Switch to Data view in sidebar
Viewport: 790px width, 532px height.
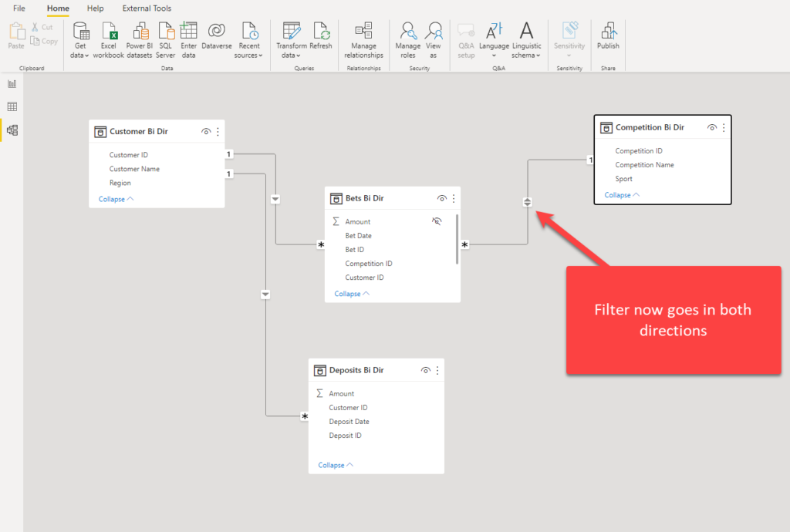[x=12, y=106]
